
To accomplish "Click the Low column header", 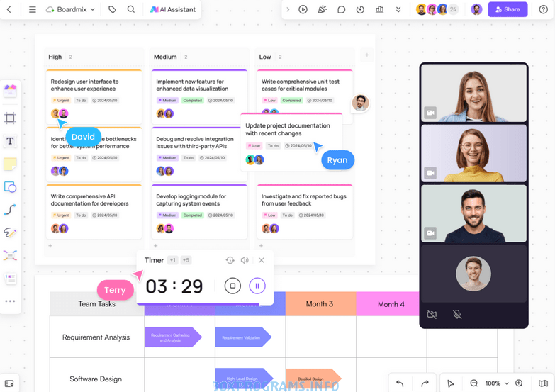I will pos(305,57).
